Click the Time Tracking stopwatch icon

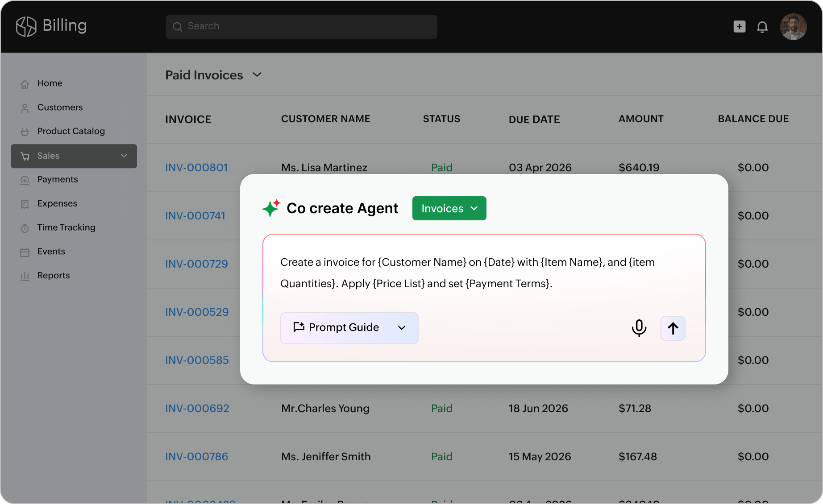click(25, 228)
